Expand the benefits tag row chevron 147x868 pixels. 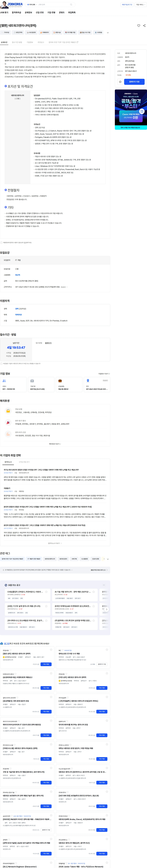point(108,33)
